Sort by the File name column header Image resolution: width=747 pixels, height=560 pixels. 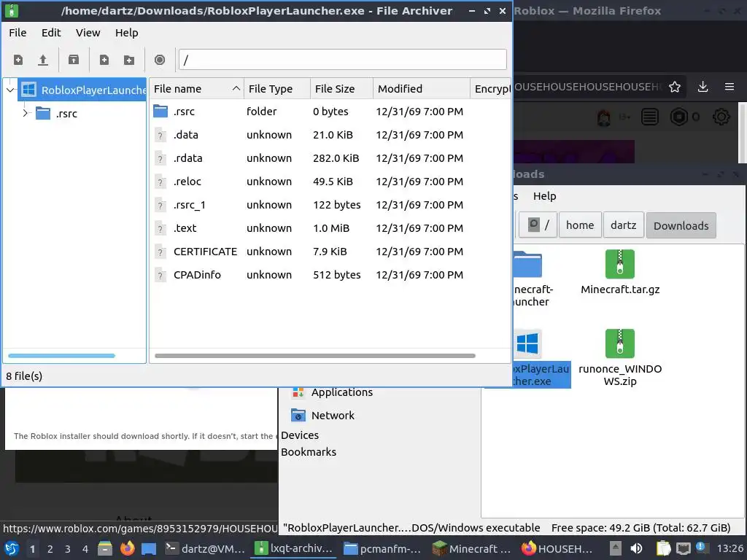click(196, 89)
